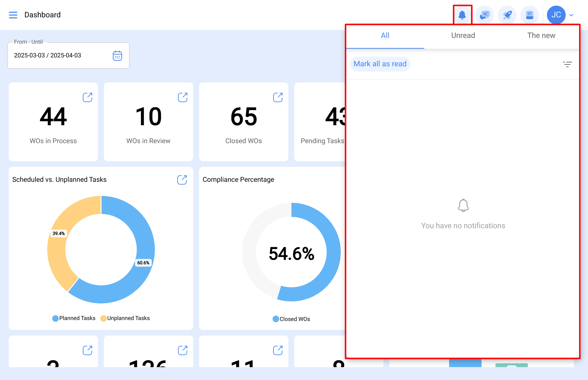Click the Pending Tasks label
This screenshot has height=380, width=588.
point(323,141)
